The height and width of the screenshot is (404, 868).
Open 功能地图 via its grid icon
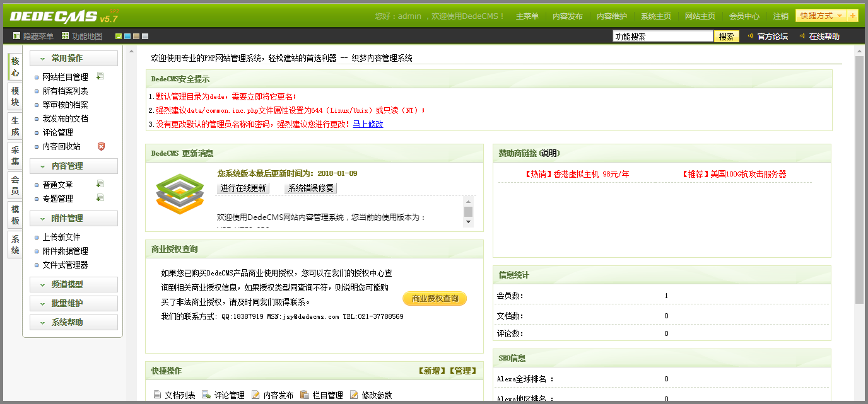coord(65,37)
